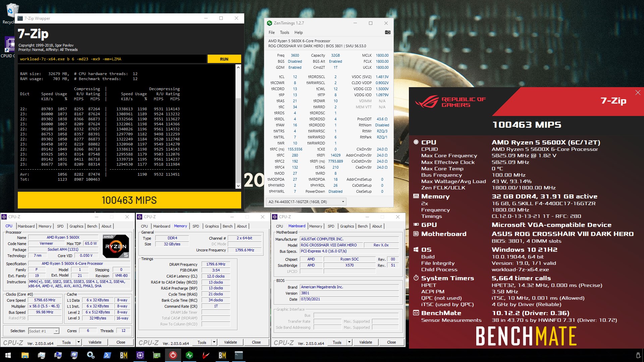Expand Tools arrow in CPU-Z Memory window
The height and width of the screenshot is (362, 644).
coord(214,342)
